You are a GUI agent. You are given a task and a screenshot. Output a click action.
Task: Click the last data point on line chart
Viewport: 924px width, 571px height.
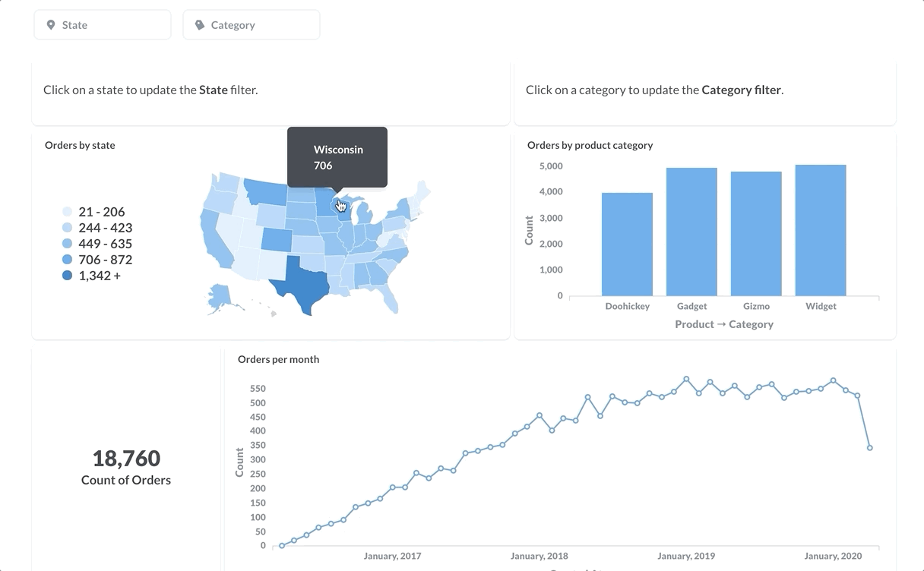(869, 448)
